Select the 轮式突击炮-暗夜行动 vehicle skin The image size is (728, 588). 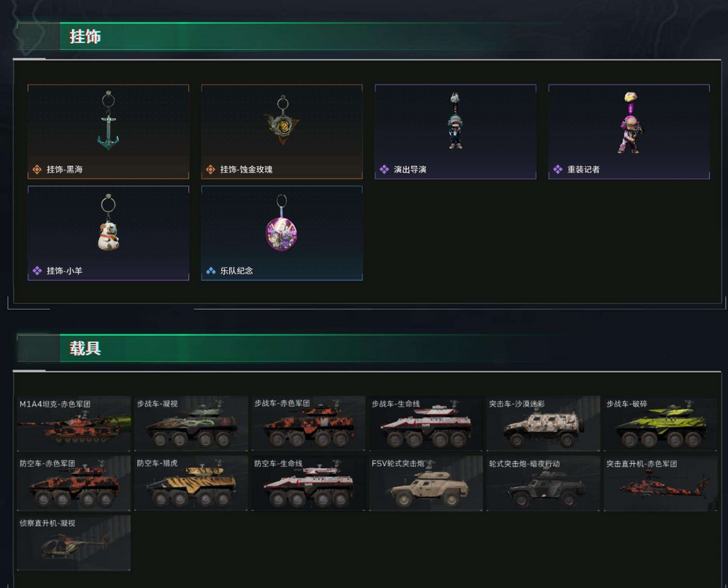(544, 483)
